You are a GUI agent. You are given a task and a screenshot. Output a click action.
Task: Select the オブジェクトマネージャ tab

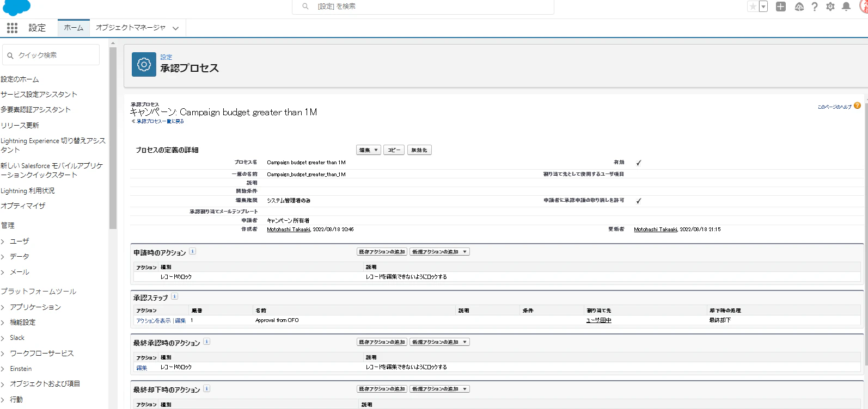point(131,28)
